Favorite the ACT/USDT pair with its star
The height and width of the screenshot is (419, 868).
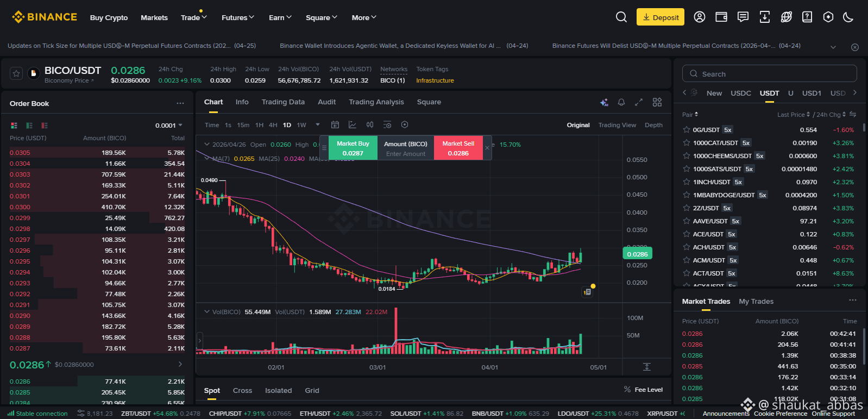point(687,273)
